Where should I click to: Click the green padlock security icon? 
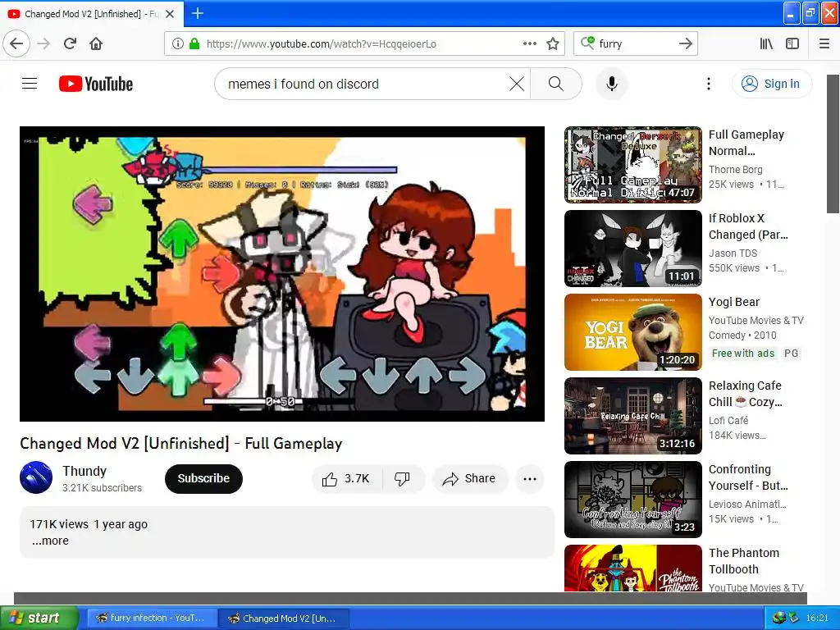[194, 43]
